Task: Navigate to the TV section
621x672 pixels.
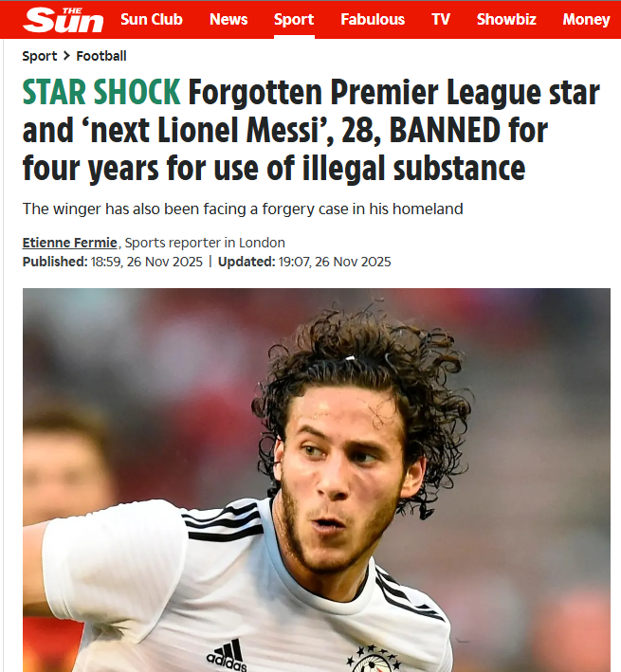Action: [x=441, y=19]
